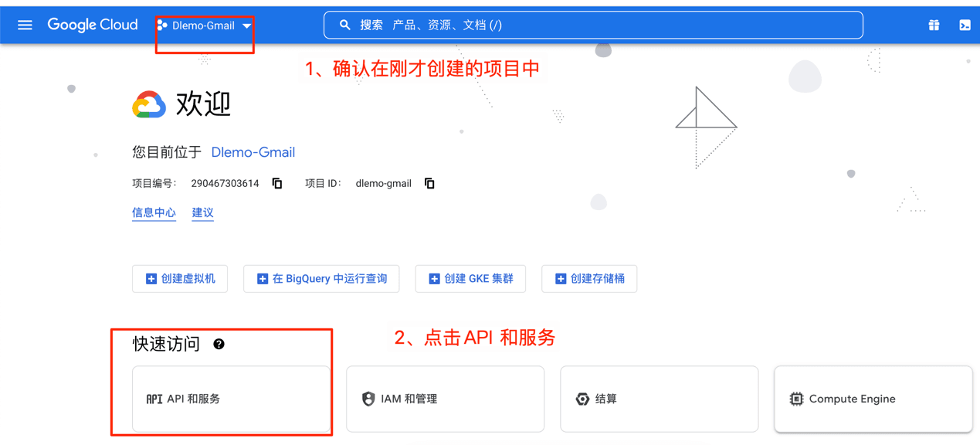This screenshot has width=980, height=445.
Task: Click the quick access help icon
Action: 219,345
